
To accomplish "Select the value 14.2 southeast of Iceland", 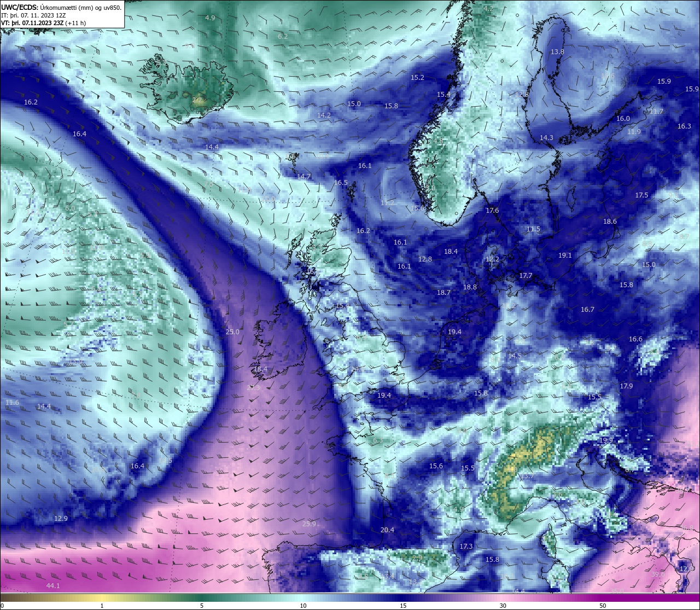I will pos(324,115).
